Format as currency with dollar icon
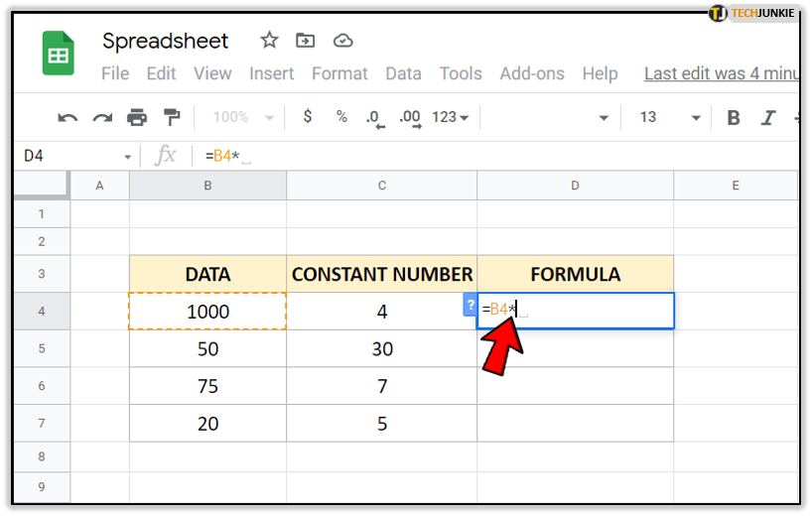Image resolution: width=812 pixels, height=516 pixels. [x=308, y=117]
